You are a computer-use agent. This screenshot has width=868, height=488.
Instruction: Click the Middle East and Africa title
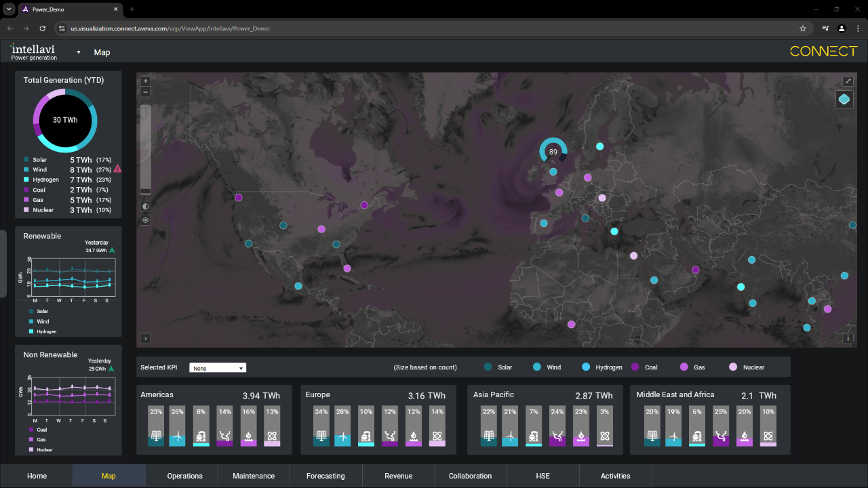pos(675,394)
